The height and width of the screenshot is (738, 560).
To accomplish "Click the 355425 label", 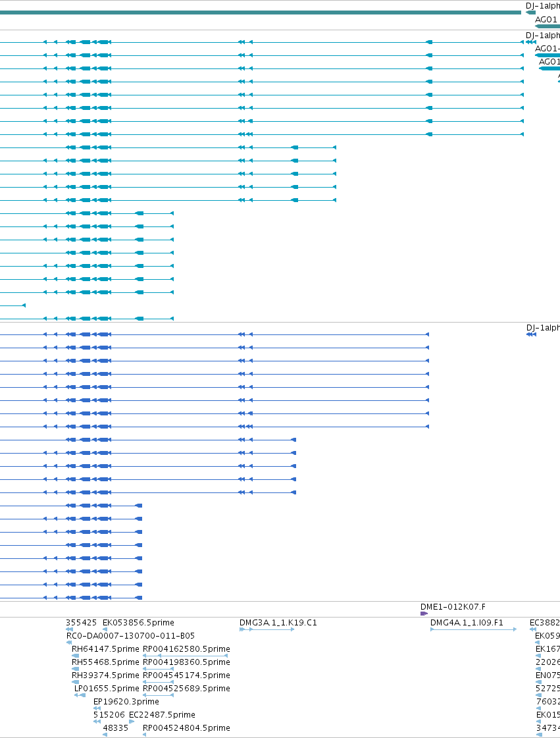I will (x=81, y=623).
